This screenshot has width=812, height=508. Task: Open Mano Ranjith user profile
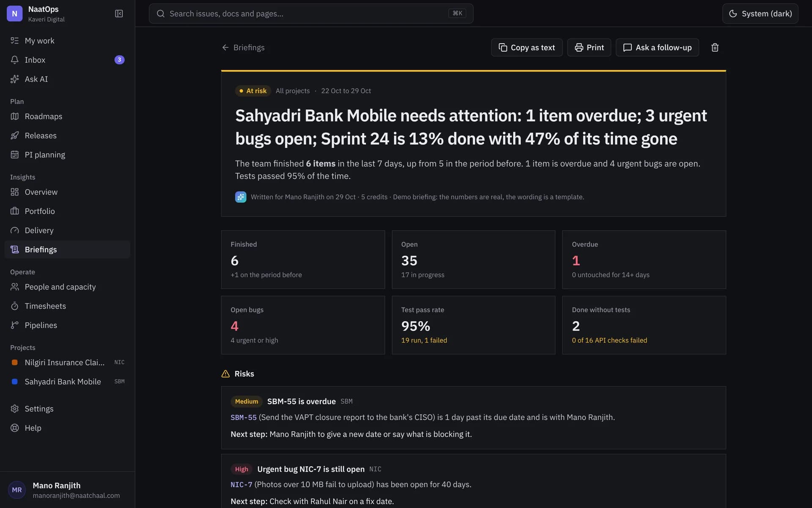point(67,490)
